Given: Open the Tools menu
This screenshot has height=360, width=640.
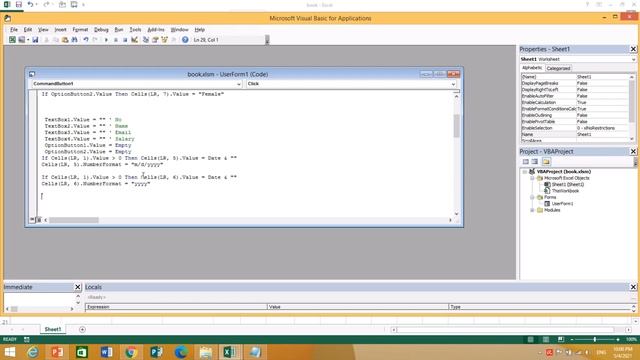Looking at the screenshot, I should pos(135,30).
